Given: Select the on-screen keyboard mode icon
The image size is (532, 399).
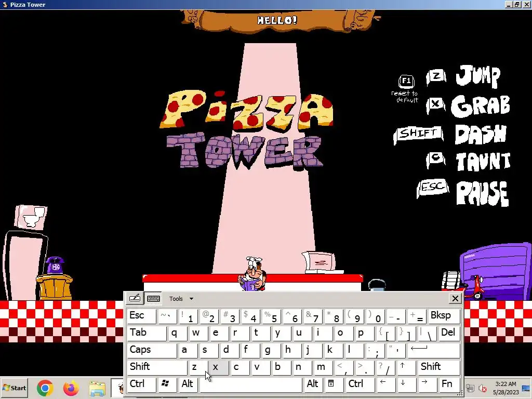Looking at the screenshot, I should click(153, 299).
